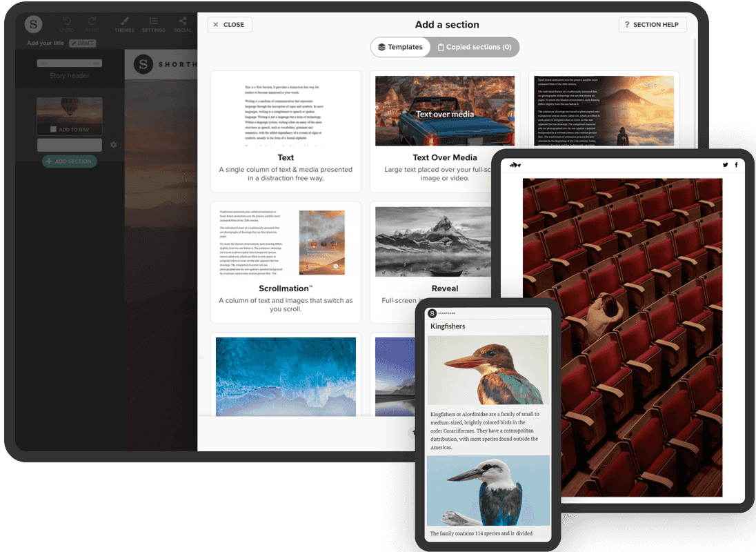Image resolution: width=756 pixels, height=552 pixels.
Task: Close the Add a section dialog
Action: (x=230, y=24)
